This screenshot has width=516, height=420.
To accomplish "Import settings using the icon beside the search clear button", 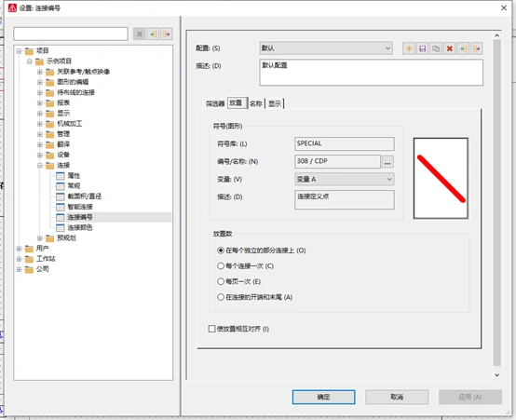I will [x=153, y=34].
